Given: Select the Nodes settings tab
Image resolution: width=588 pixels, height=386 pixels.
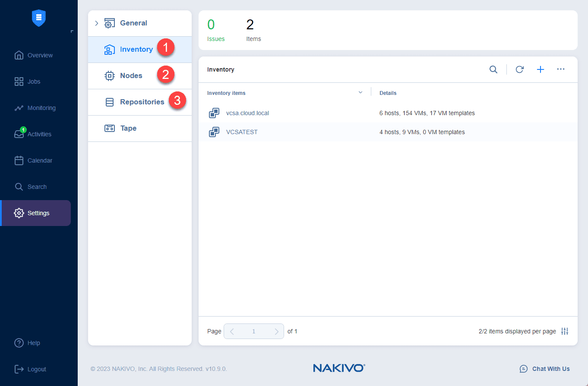Looking at the screenshot, I should pos(140,76).
